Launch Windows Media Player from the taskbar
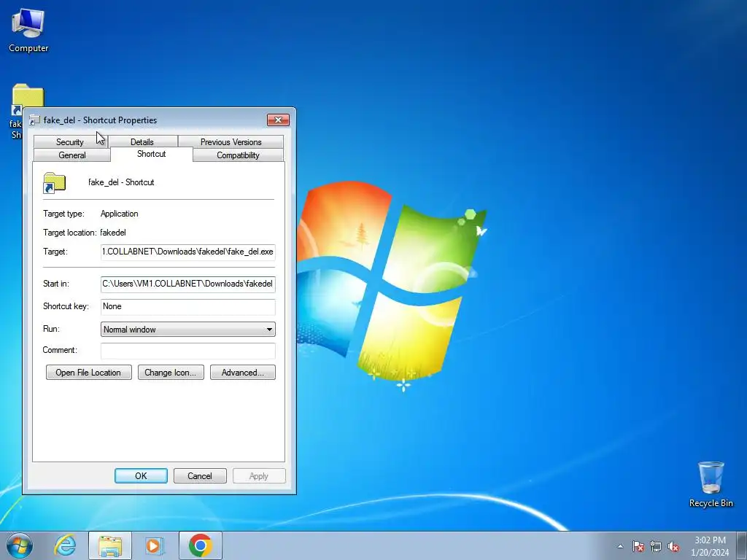Screen dimensions: 747x560 coord(155,545)
